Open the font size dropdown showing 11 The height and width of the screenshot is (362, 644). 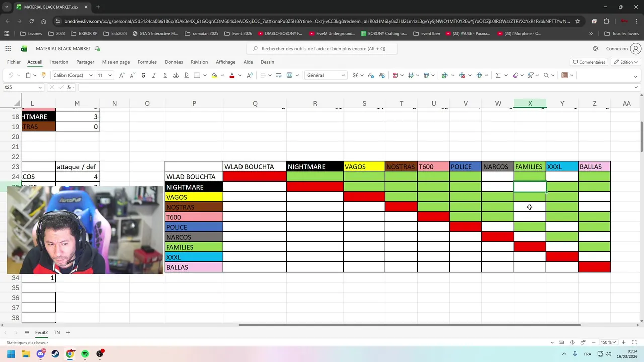click(x=110, y=75)
